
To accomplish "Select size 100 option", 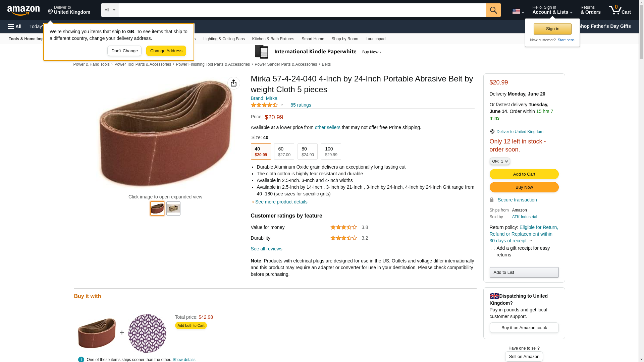I will (331, 152).
